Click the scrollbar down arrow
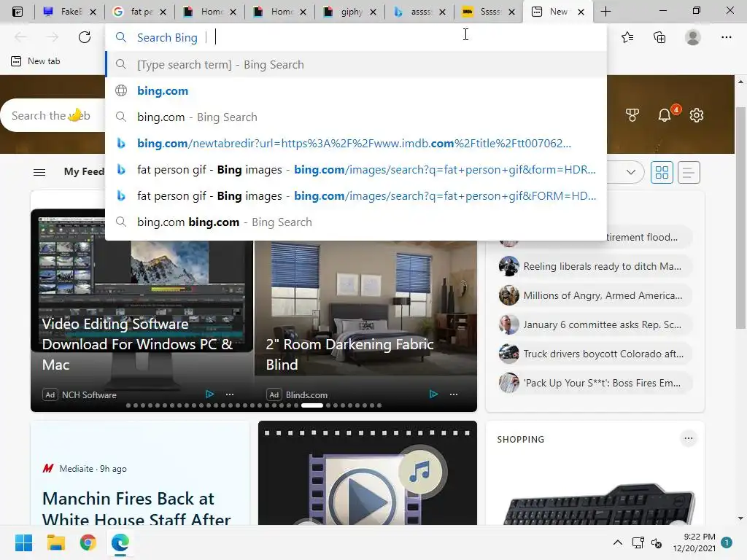 [x=740, y=518]
